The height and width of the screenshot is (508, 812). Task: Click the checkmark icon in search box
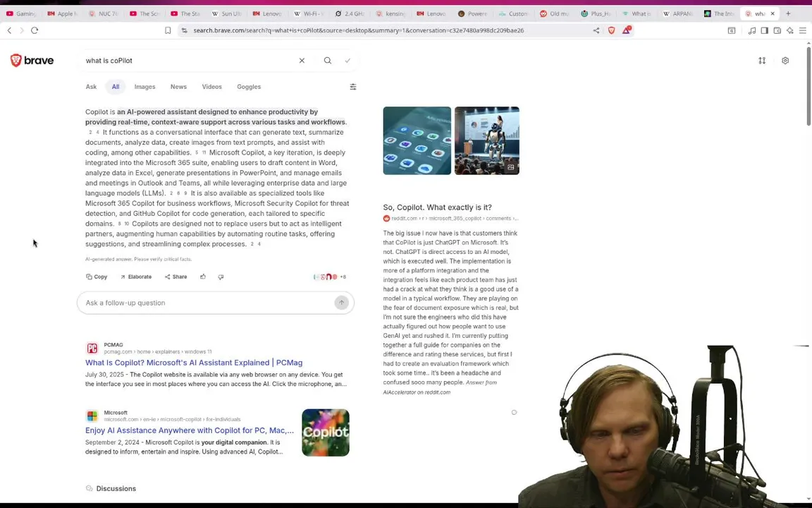(347, 61)
